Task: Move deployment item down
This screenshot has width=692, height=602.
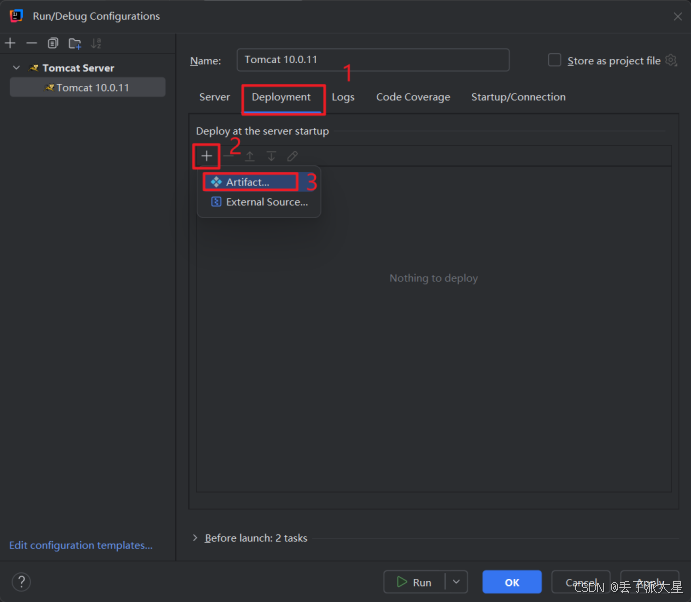Action: click(x=271, y=156)
